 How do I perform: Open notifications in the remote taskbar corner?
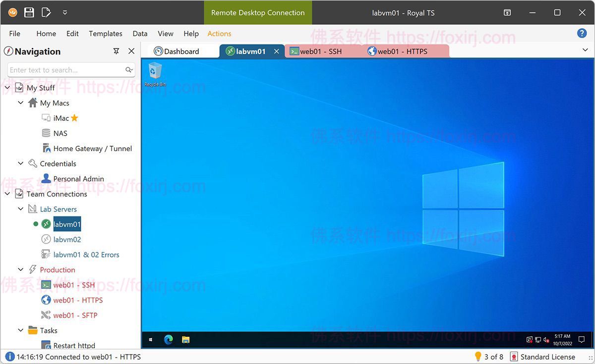581,340
